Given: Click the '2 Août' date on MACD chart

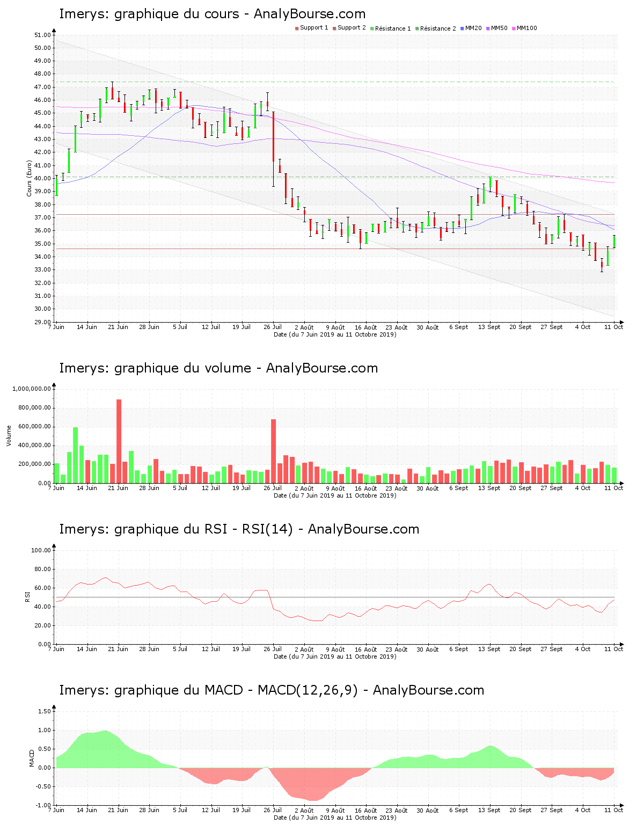Looking at the screenshot, I should point(304,810).
